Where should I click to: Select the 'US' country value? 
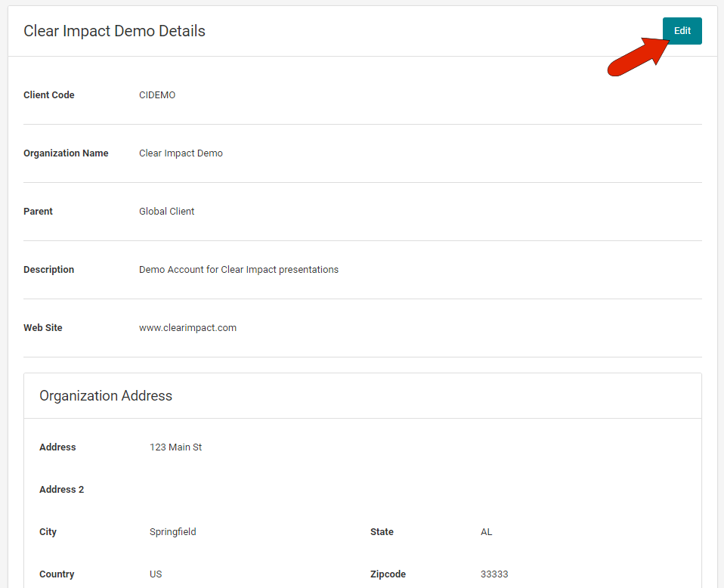(156, 574)
